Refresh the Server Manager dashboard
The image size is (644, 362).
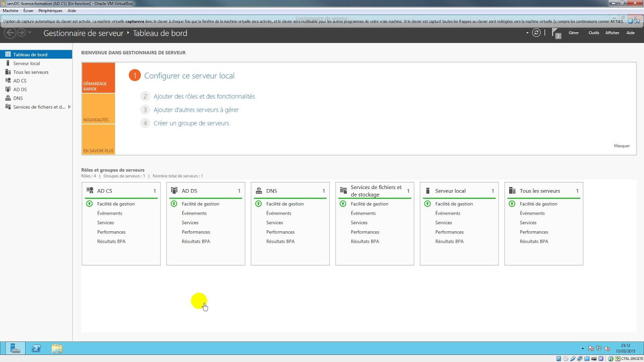click(536, 33)
